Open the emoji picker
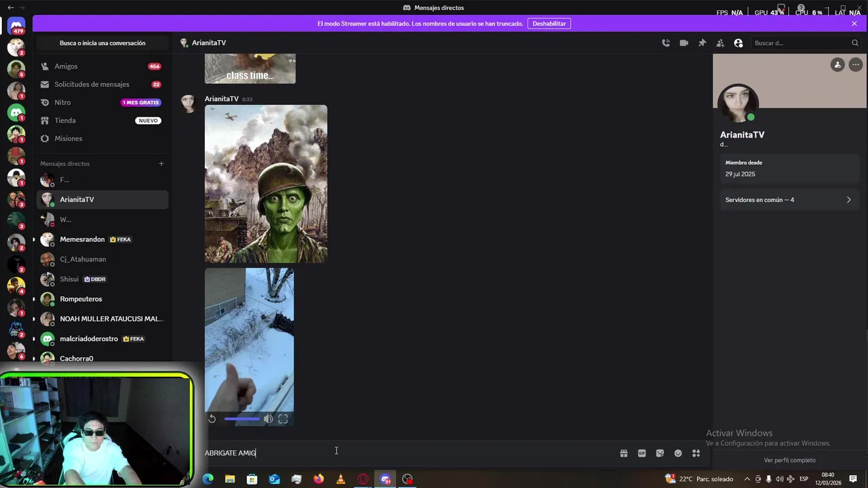Screen dimensions: 868x488 click(678, 453)
